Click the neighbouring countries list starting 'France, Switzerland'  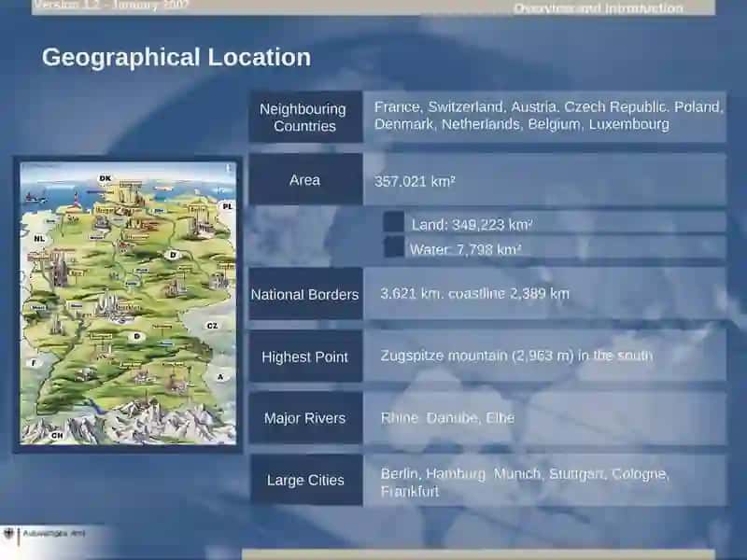point(548,116)
